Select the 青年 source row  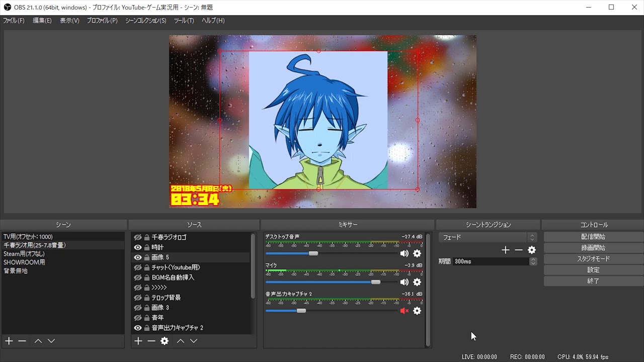pyautogui.click(x=191, y=318)
